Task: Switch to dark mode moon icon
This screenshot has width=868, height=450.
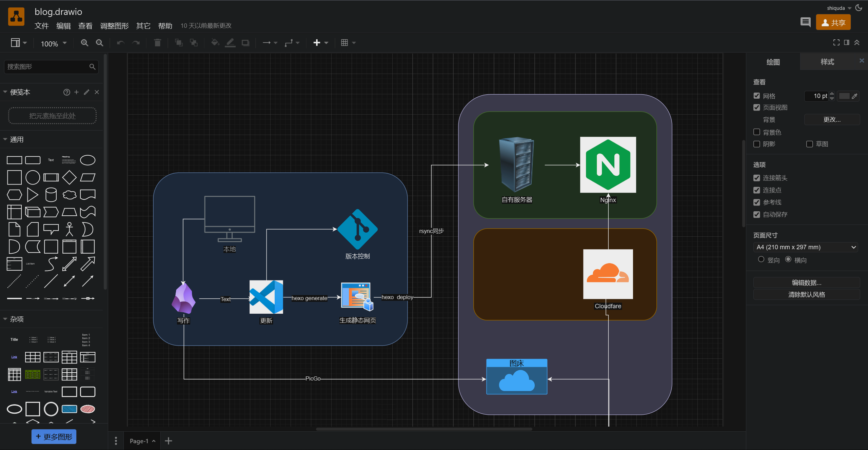Action: click(859, 7)
